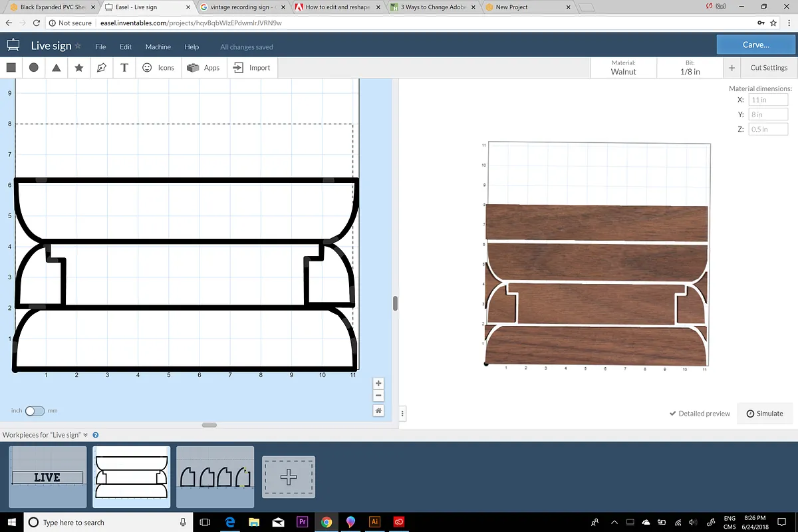Toggle the Detailed preview option
The height and width of the screenshot is (532, 798).
[700, 414]
